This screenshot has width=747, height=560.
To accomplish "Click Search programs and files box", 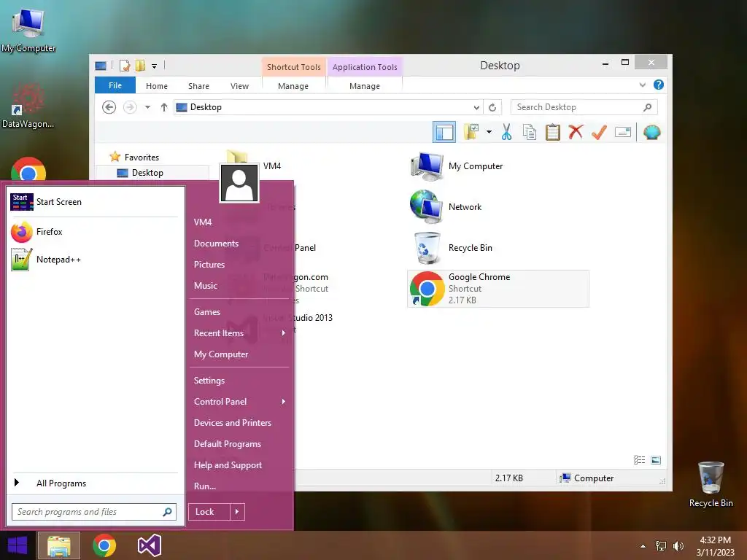I will (94, 512).
